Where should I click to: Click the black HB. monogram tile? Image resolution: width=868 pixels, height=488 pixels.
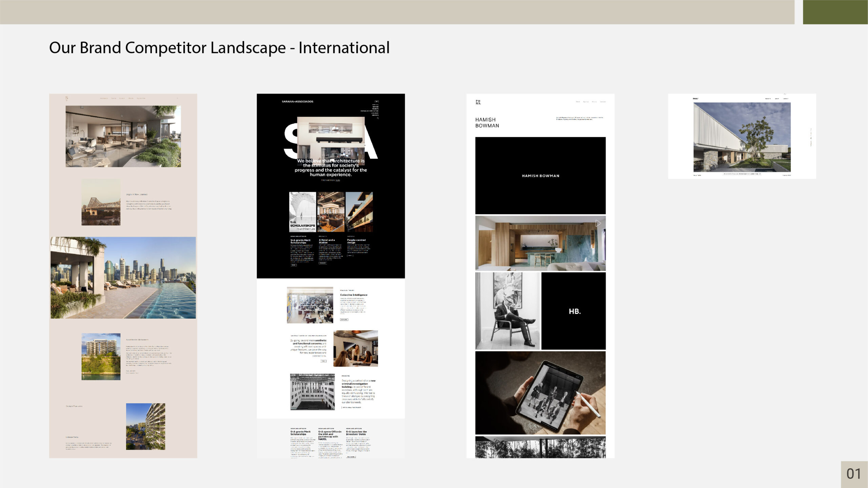tap(573, 311)
